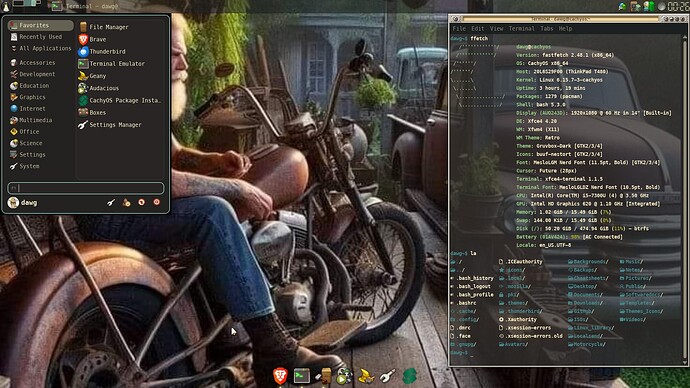This screenshot has width=690, height=388.
Task: Click the red circular log out icon in menu
Action: coord(157,202)
